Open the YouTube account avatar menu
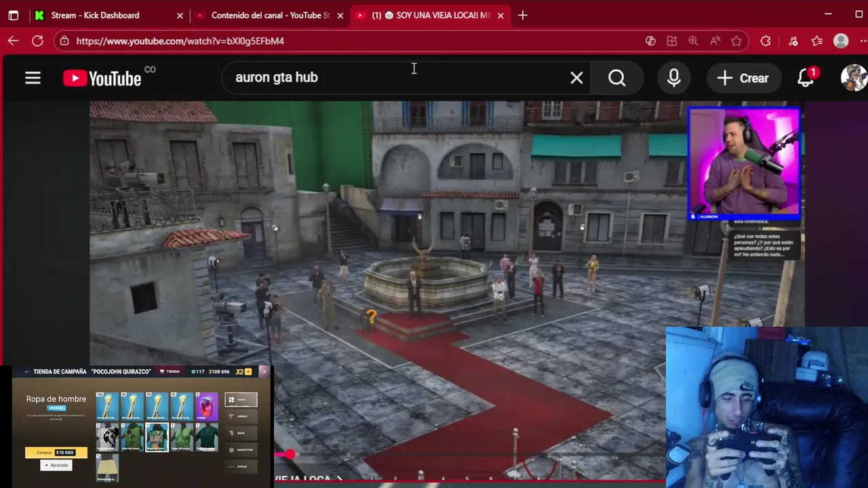The image size is (868, 488). coord(854,78)
